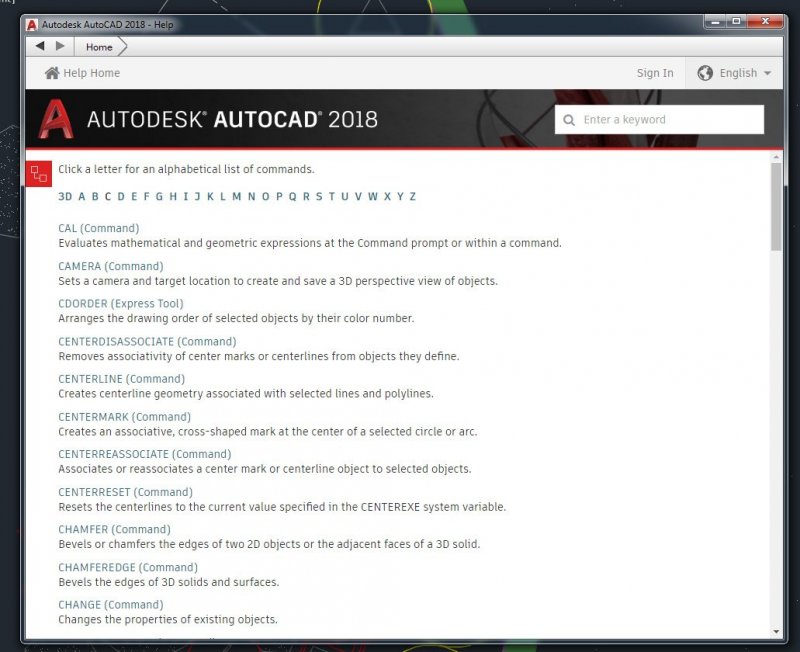Open the CAMERA (Command) help topic
Viewport: 800px width, 652px height.
click(111, 266)
